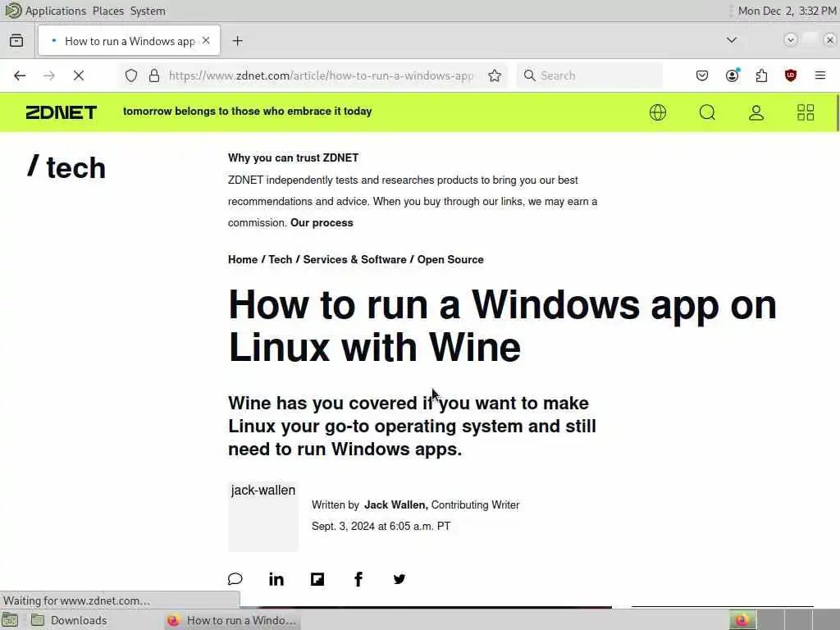This screenshot has height=630, width=840.
Task: Open the System menu
Action: tap(148, 11)
